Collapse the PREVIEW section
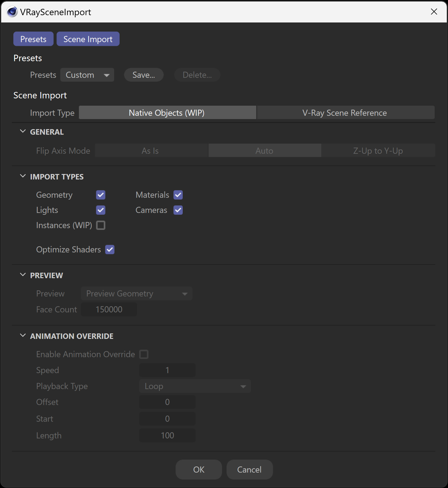Image resolution: width=448 pixels, height=488 pixels. pos(23,275)
